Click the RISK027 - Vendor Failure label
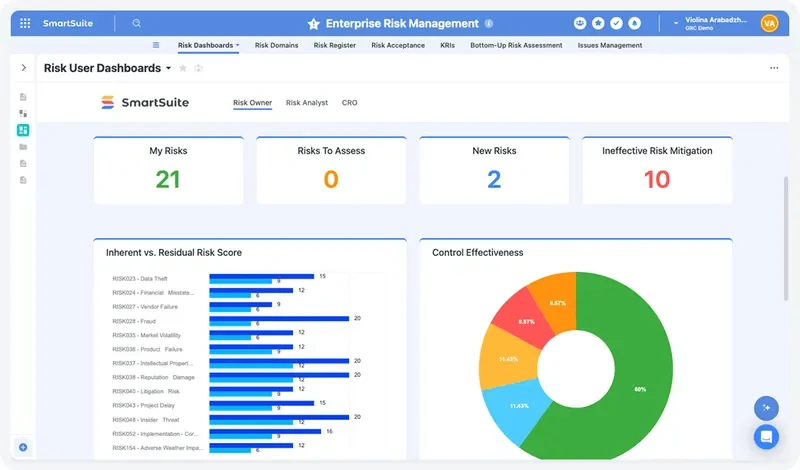This screenshot has height=470, width=800. coord(145,307)
